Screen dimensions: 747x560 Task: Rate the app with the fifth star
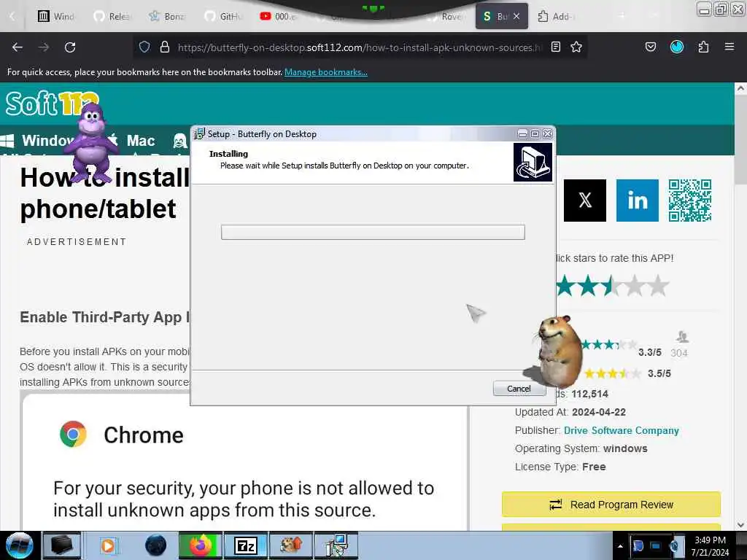658,285
